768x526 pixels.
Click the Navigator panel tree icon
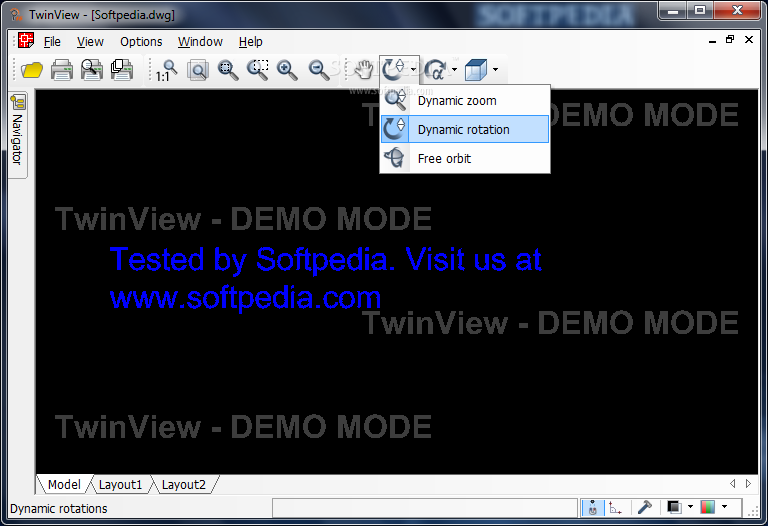(x=18, y=102)
